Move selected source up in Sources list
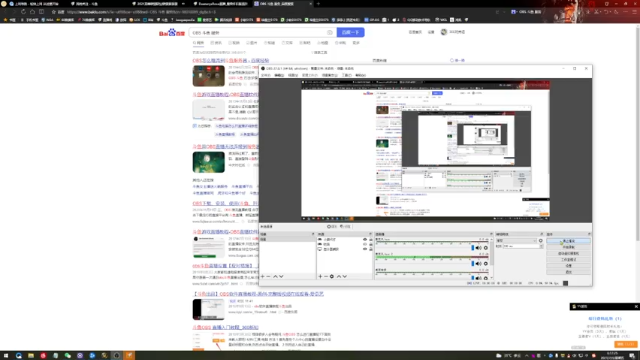This screenshot has width=640, height=360. [x=339, y=277]
